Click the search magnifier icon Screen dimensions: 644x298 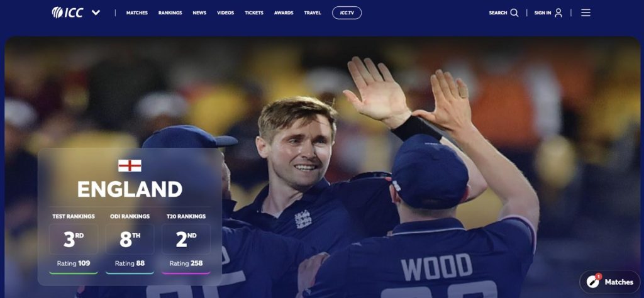pyautogui.click(x=514, y=13)
